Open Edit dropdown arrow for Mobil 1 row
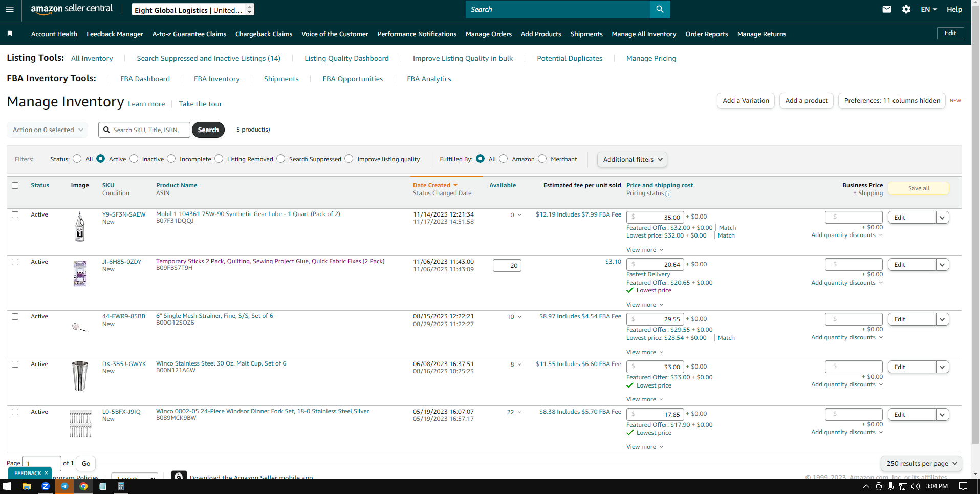This screenshot has height=494, width=980. [x=942, y=218]
